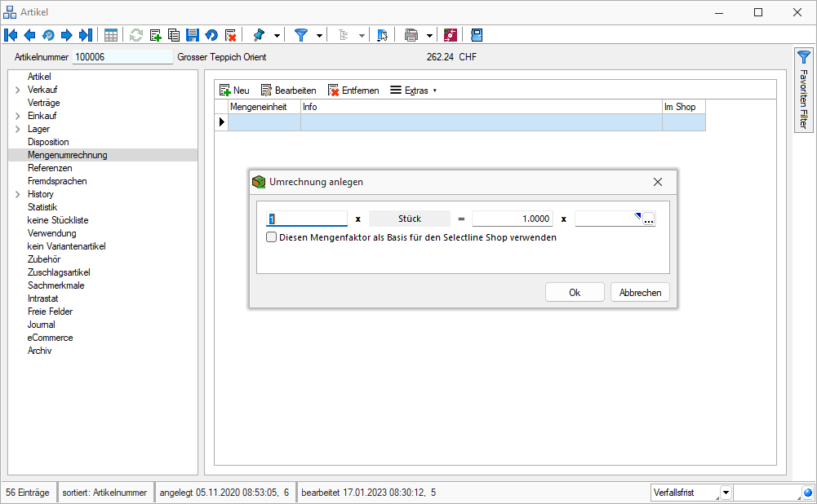Enable Selectline Shop base factor checkbox

pos(272,237)
